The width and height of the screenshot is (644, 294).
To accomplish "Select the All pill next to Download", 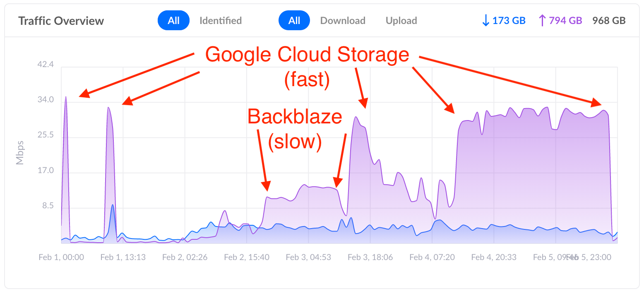I will pos(294,20).
